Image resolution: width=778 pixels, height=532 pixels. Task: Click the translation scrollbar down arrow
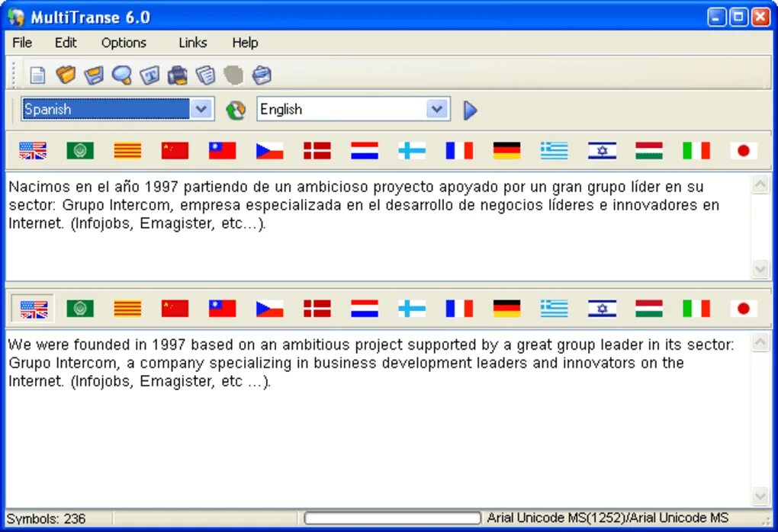point(760,496)
